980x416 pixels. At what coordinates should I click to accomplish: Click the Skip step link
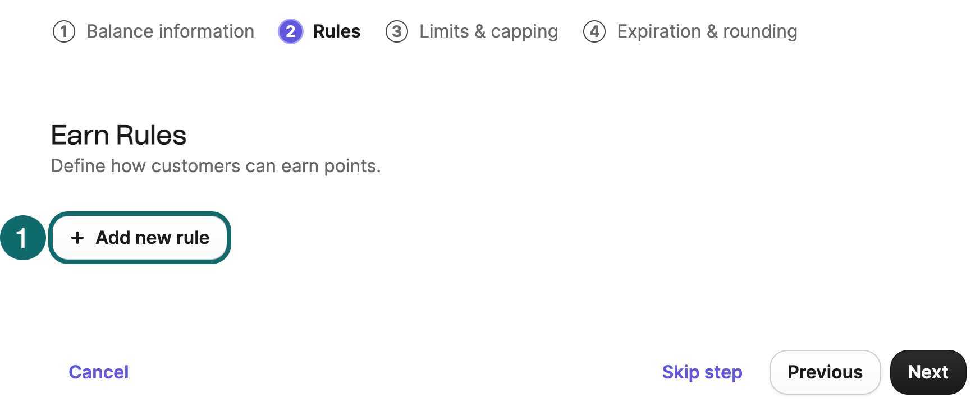point(702,372)
